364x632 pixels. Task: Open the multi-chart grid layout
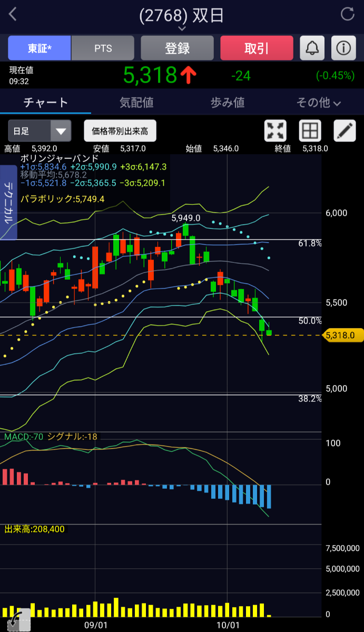coord(310,131)
